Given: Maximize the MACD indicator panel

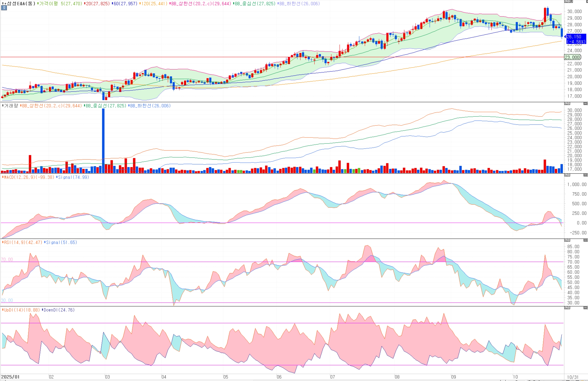Looking at the screenshot, I should point(585,175).
